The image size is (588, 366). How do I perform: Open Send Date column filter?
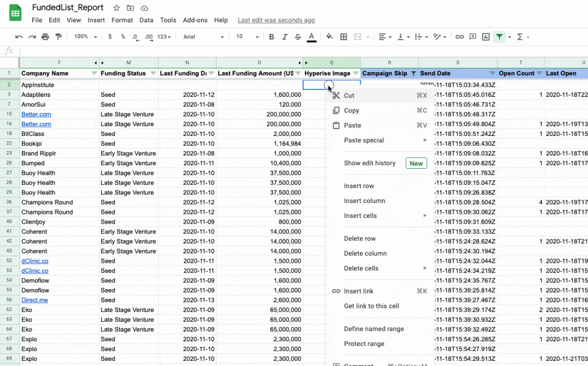[492, 73]
